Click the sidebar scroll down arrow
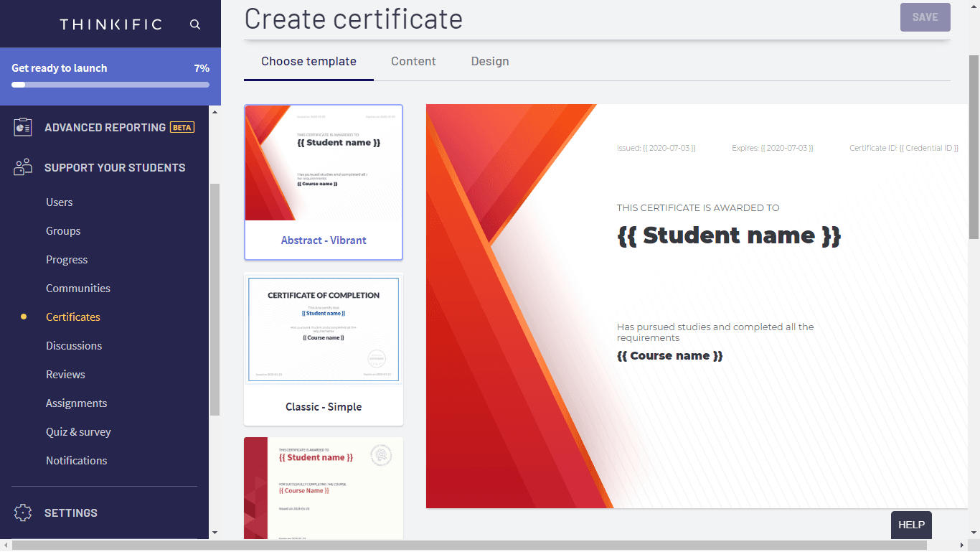Viewport: 980px width, 557px height. tap(215, 533)
